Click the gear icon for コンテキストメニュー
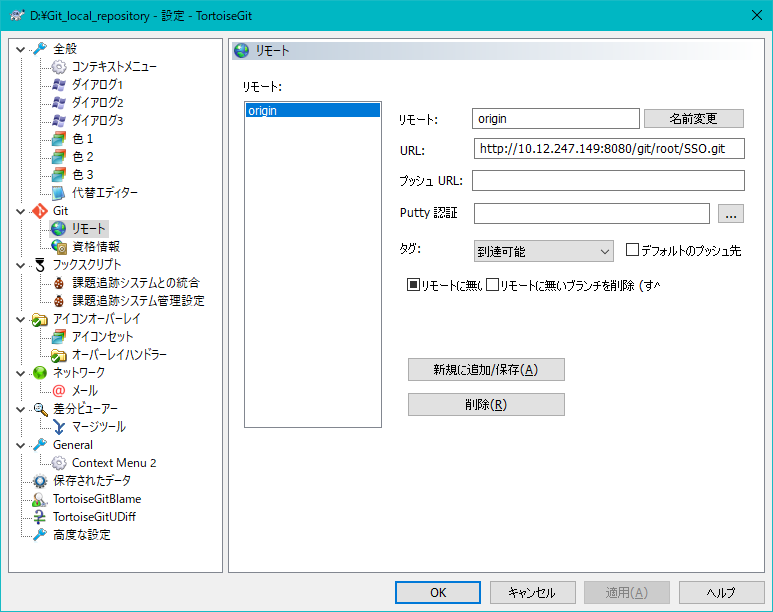This screenshot has width=773, height=612. click(59, 67)
